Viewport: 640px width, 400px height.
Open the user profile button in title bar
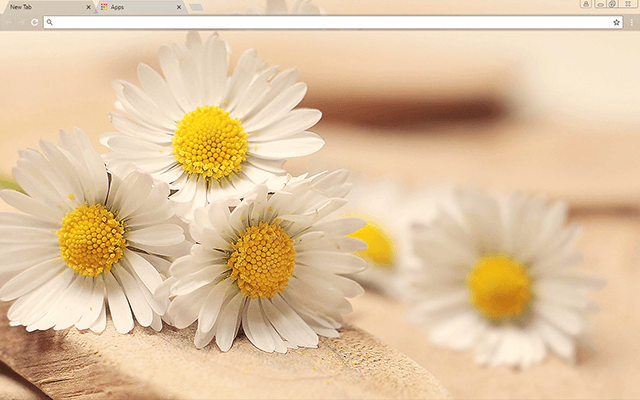pos(586,4)
